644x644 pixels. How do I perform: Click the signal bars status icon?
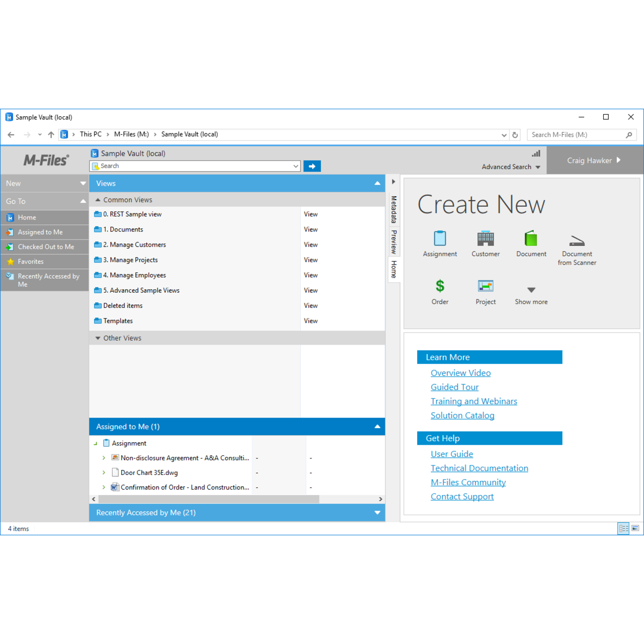tap(536, 154)
